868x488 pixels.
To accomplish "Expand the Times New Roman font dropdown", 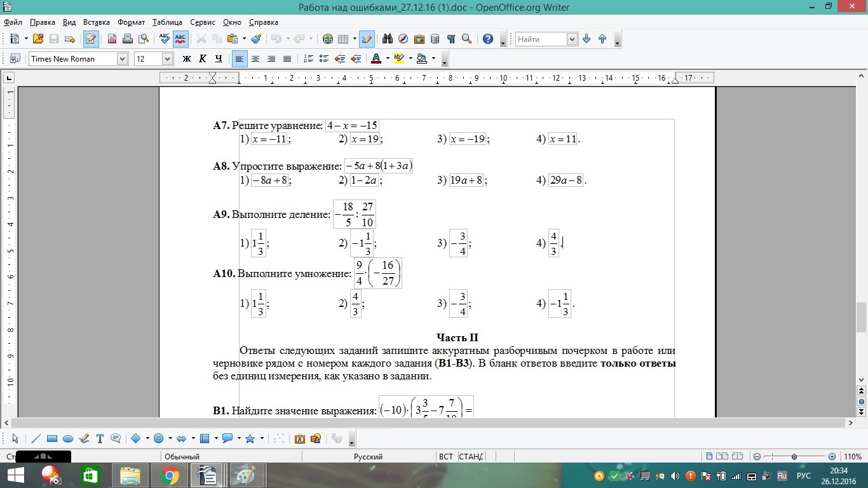I will click(x=122, y=58).
